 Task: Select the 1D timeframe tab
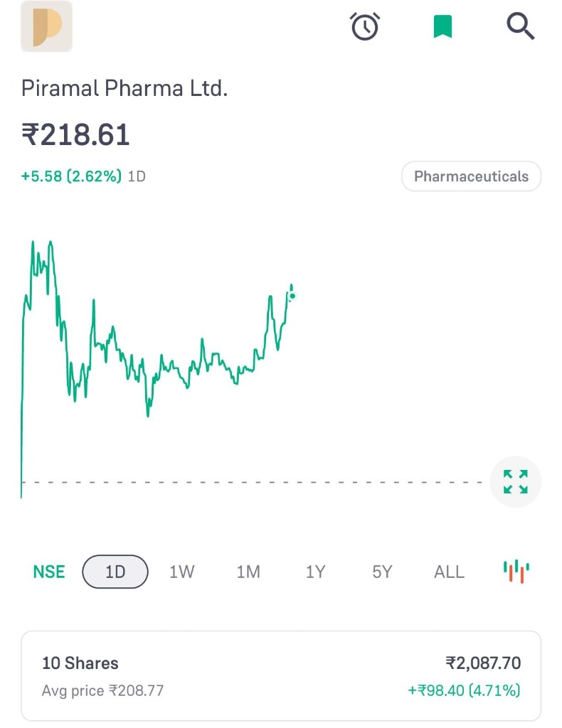115,572
